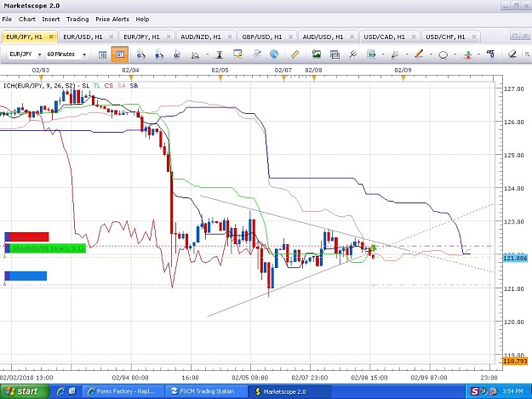Click the Marketscope 2.0 taskbar button
532x399 pixels.
click(289, 391)
